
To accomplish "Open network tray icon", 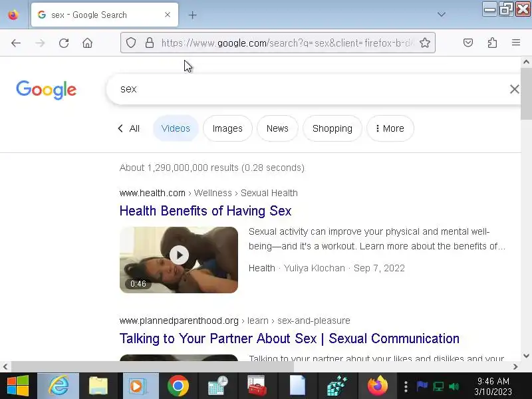I will pyautogui.click(x=438, y=386).
